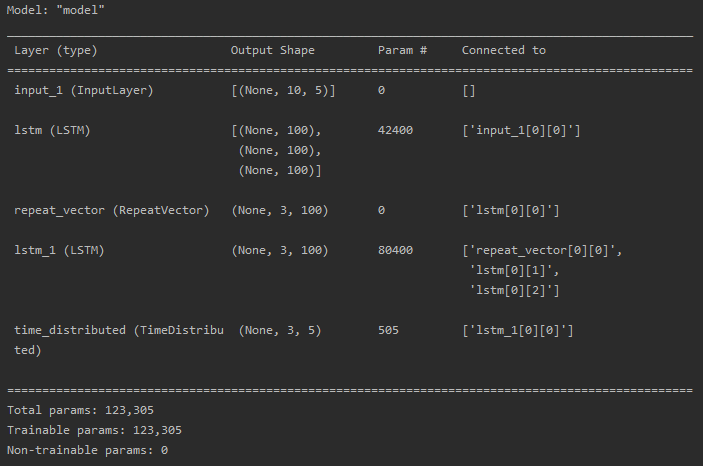Click the 'lstm_1 (LSTM)' layer name
The height and width of the screenshot is (466, 703).
click(x=59, y=250)
